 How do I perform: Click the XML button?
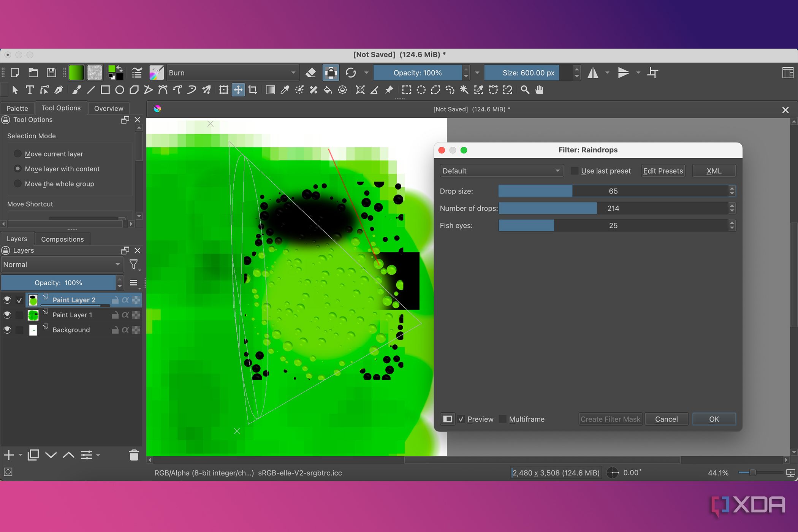click(714, 171)
